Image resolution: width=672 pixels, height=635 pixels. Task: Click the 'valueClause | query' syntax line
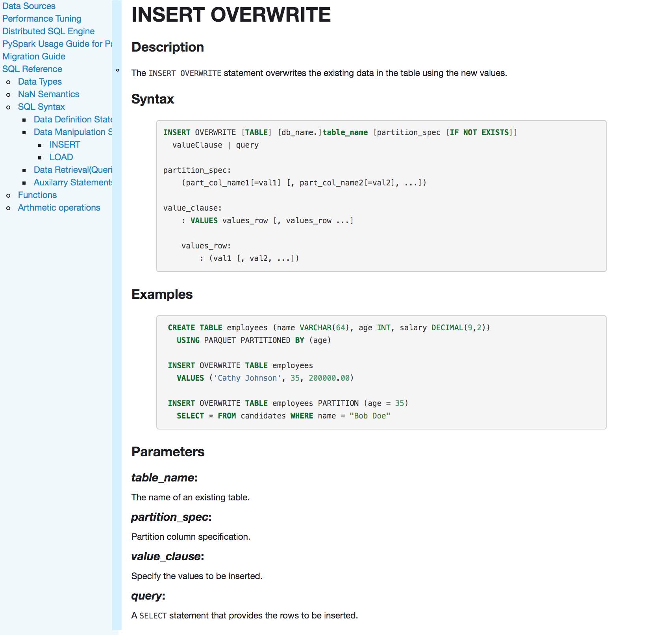pos(215,145)
